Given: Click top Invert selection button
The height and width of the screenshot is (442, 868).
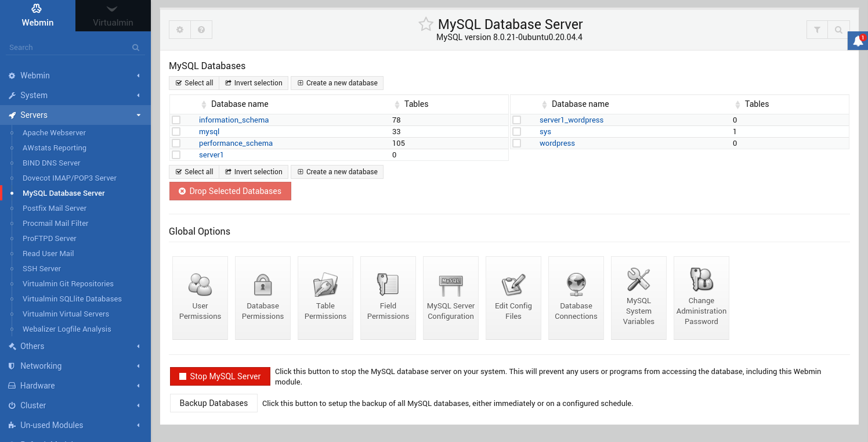Looking at the screenshot, I should click(254, 83).
